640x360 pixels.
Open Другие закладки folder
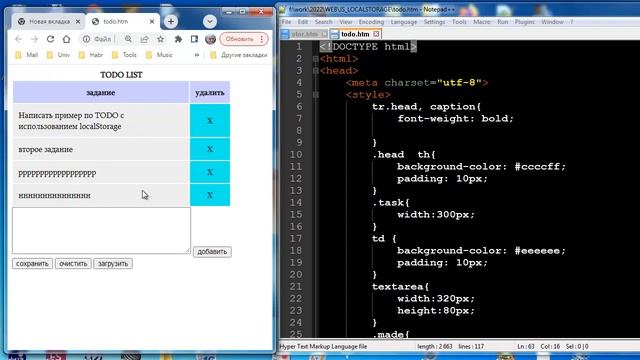pyautogui.click(x=239, y=55)
